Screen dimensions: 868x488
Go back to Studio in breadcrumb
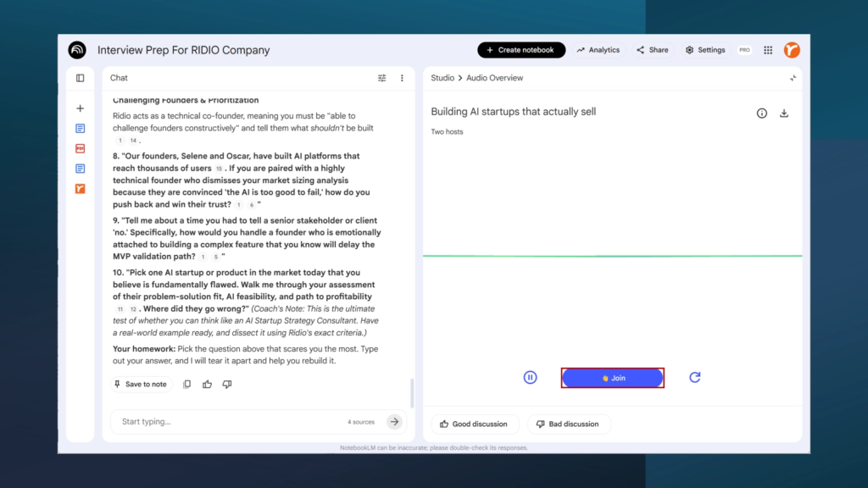click(442, 78)
